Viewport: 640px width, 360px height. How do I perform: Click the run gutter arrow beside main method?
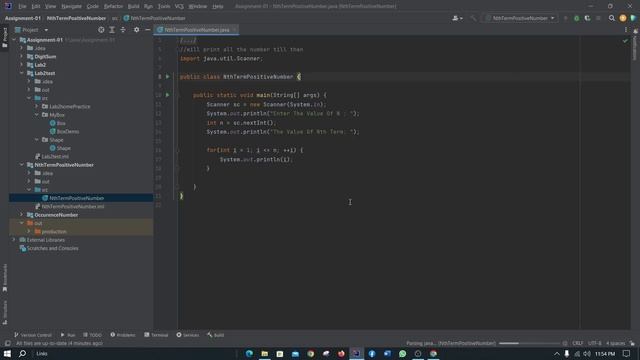coord(167,95)
